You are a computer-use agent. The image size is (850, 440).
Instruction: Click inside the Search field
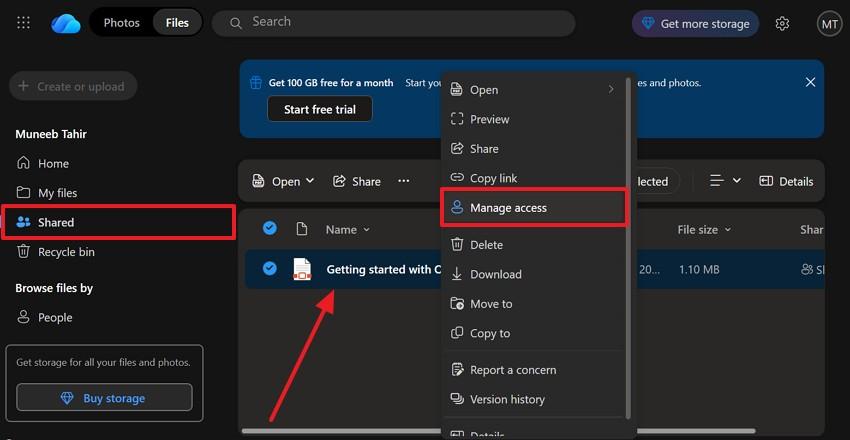pos(394,23)
